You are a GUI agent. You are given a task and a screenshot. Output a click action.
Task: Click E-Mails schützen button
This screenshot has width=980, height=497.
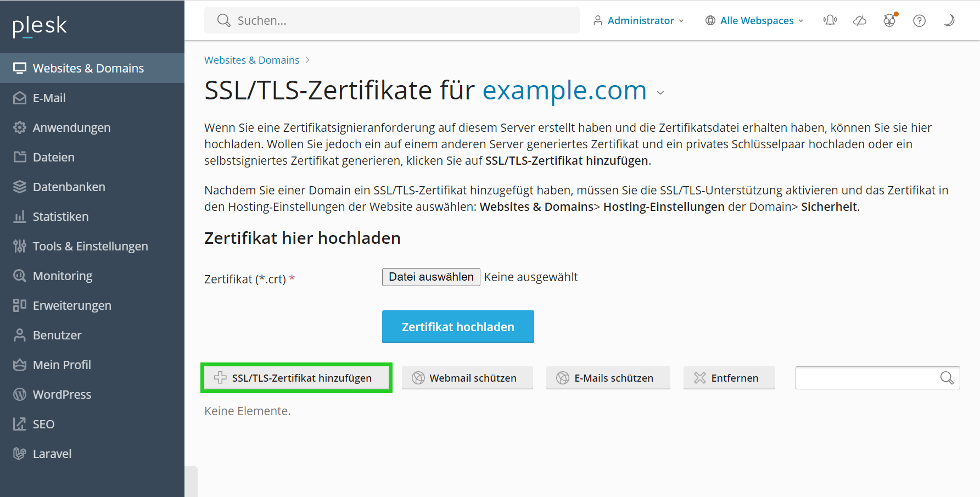(x=608, y=378)
